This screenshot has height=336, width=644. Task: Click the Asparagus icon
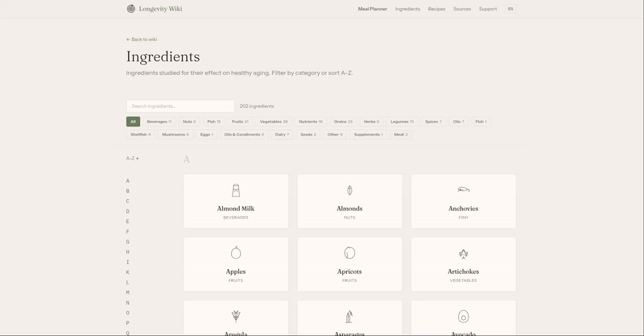point(349,317)
